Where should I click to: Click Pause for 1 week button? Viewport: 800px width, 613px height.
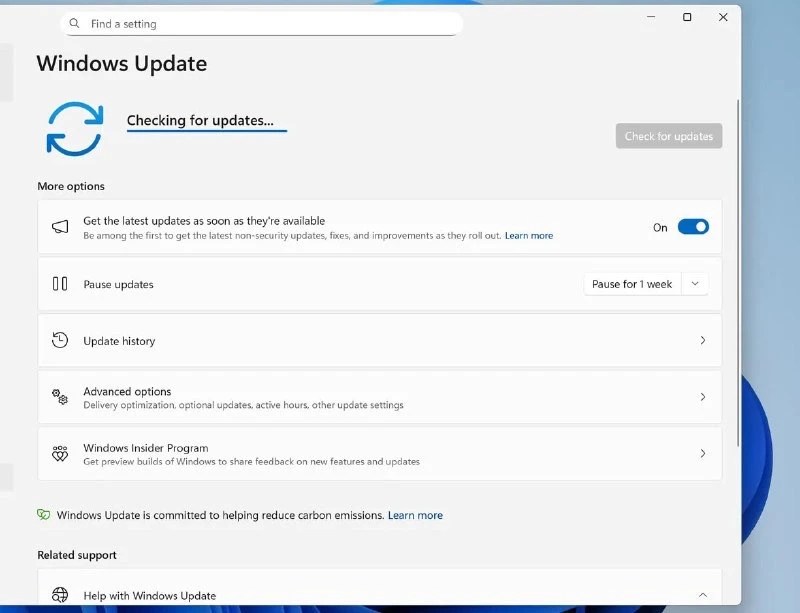[x=632, y=284]
